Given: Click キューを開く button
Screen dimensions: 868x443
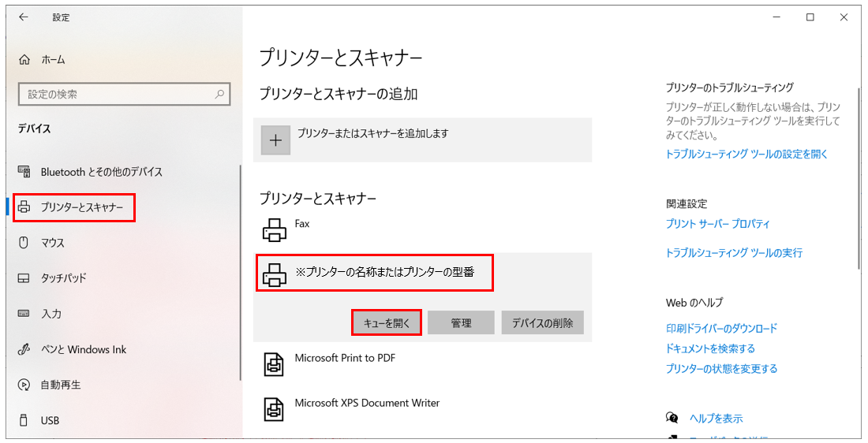Looking at the screenshot, I should tap(387, 322).
